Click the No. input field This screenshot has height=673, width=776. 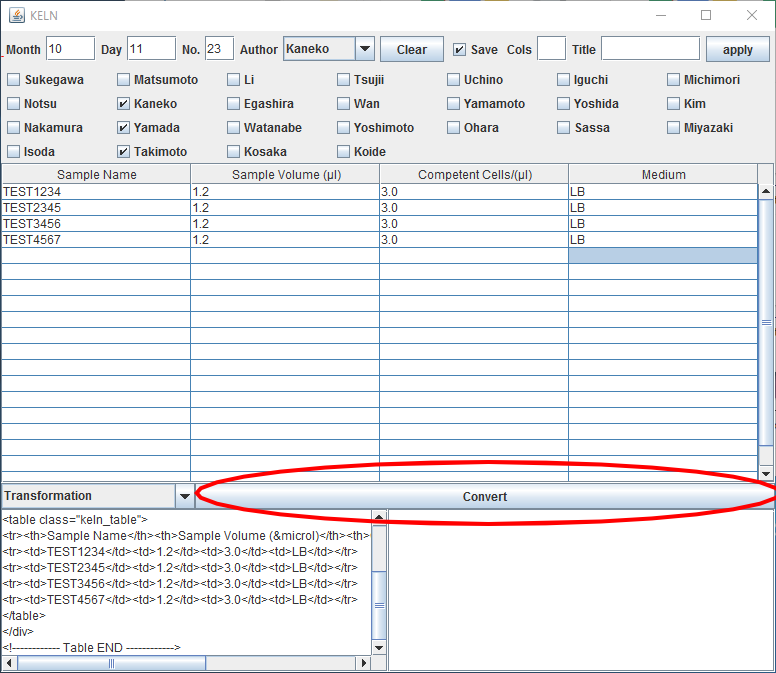click(219, 48)
